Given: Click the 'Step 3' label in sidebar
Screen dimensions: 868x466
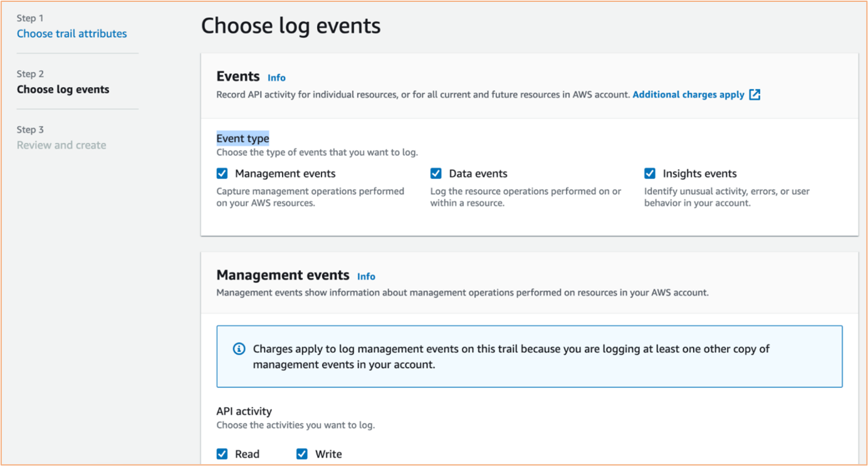Looking at the screenshot, I should click(x=30, y=130).
